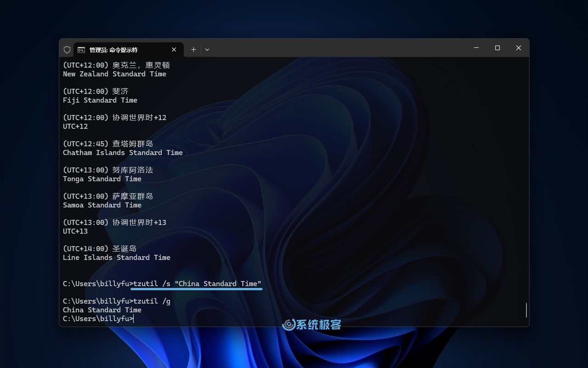Click the 系统极客 watermark logo
588x368 pixels.
[x=312, y=325]
